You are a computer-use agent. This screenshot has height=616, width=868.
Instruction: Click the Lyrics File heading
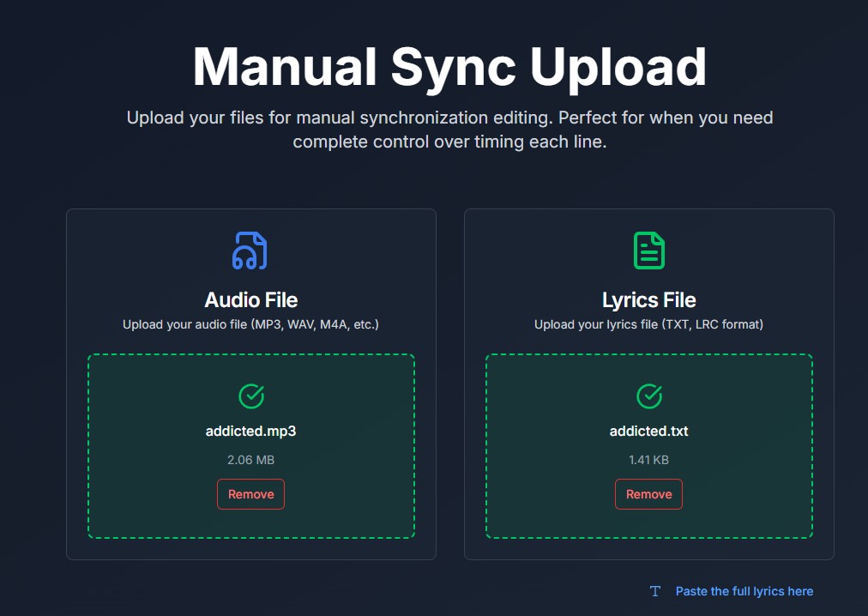click(x=648, y=300)
